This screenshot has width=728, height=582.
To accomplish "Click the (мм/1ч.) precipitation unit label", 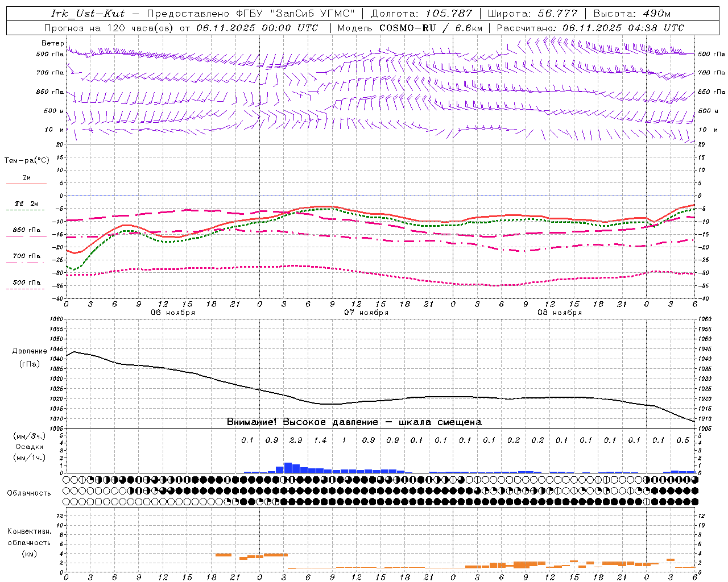I will [29, 458].
